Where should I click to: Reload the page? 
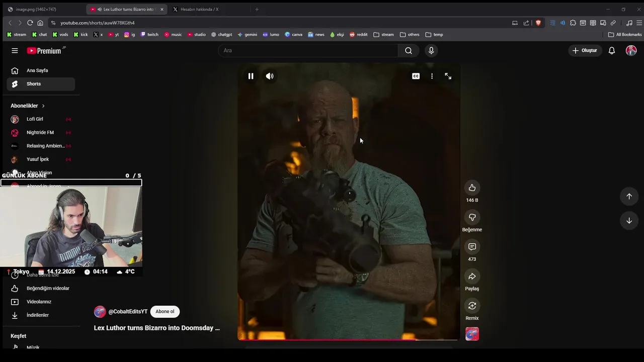30,23
